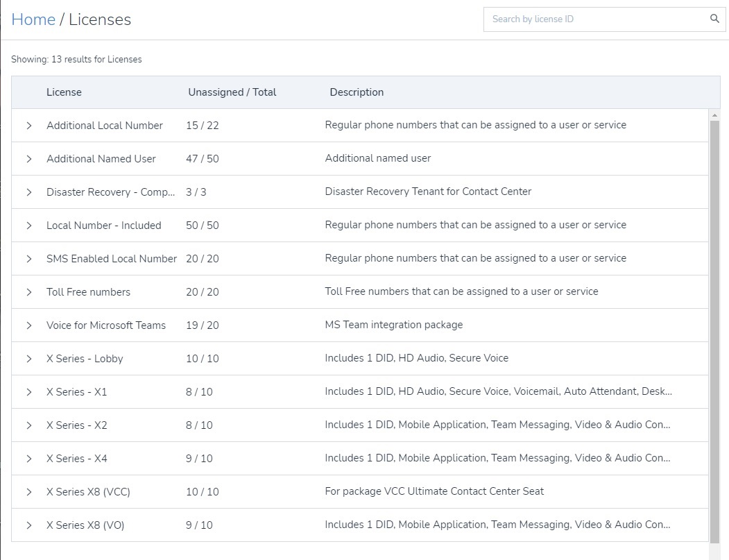Viewport: 729px width, 560px height.
Task: Click Includes 1 DID, HD Audio, Secure Voice description
Action: coord(417,358)
